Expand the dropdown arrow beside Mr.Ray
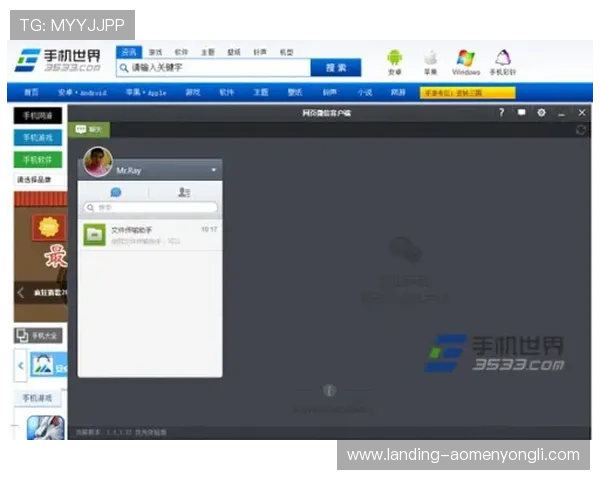The width and height of the screenshot is (600, 480). point(213,171)
